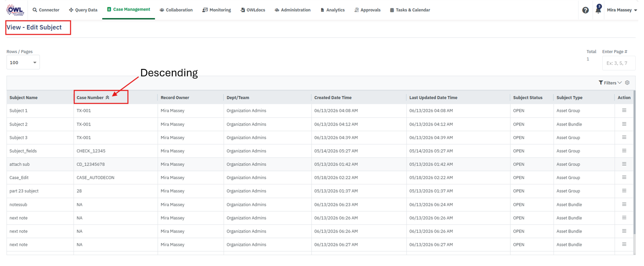Image resolution: width=644 pixels, height=266 pixels.
Task: Open the OWLdocs menu
Action: point(253,10)
